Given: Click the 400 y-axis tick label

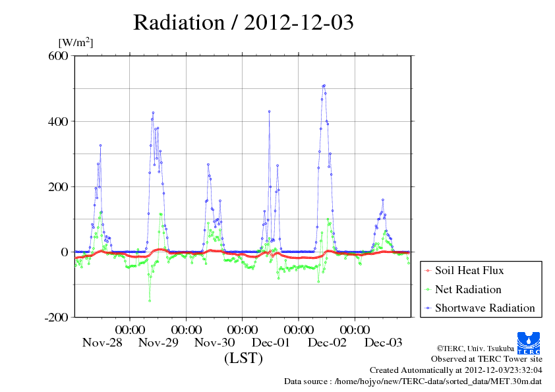Looking at the screenshot, I should point(59,121).
